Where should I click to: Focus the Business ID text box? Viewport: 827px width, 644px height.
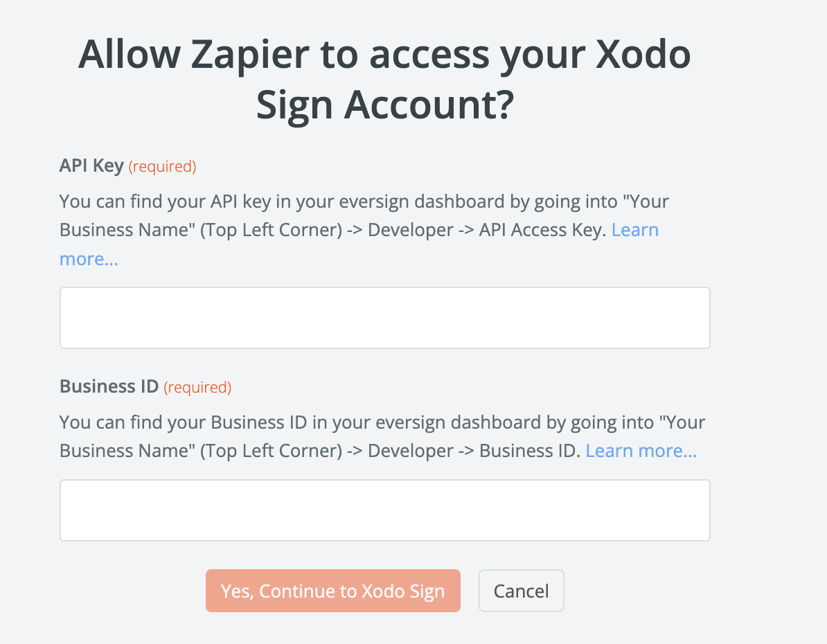click(x=385, y=510)
